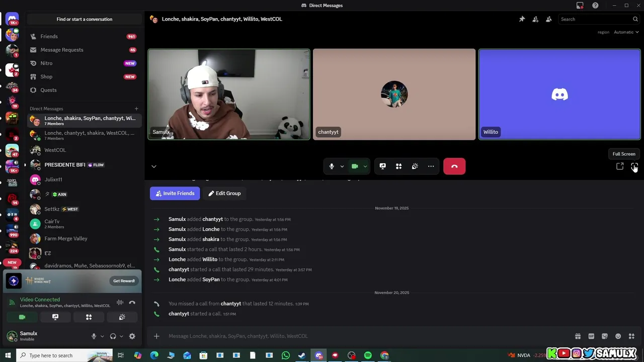Collapse call participants with the chevron

[x=154, y=166]
